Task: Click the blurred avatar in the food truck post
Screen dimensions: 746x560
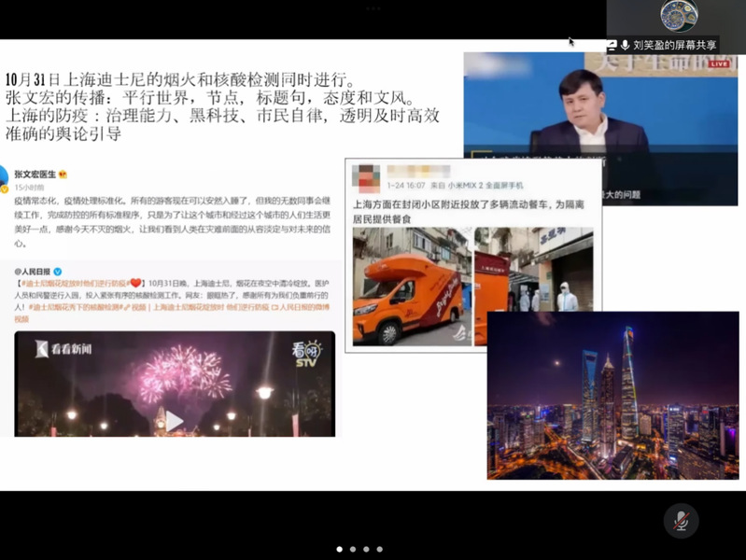Action: (366, 178)
